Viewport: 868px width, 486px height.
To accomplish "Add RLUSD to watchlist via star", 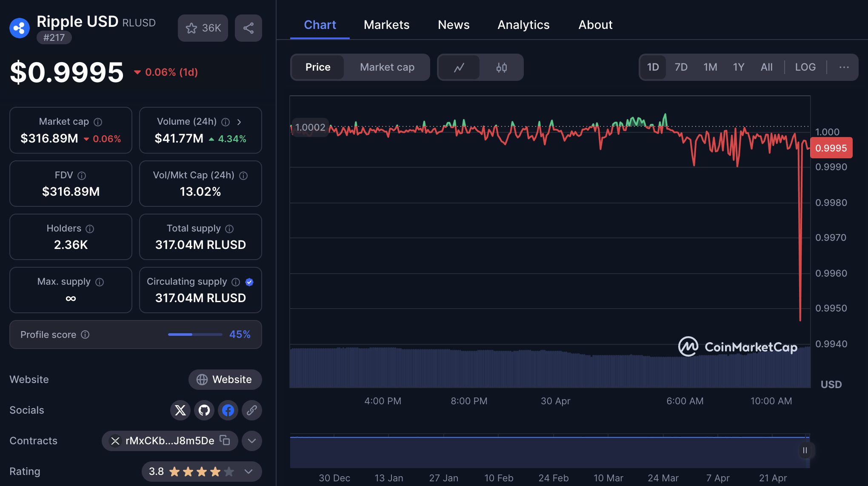I will coord(203,28).
